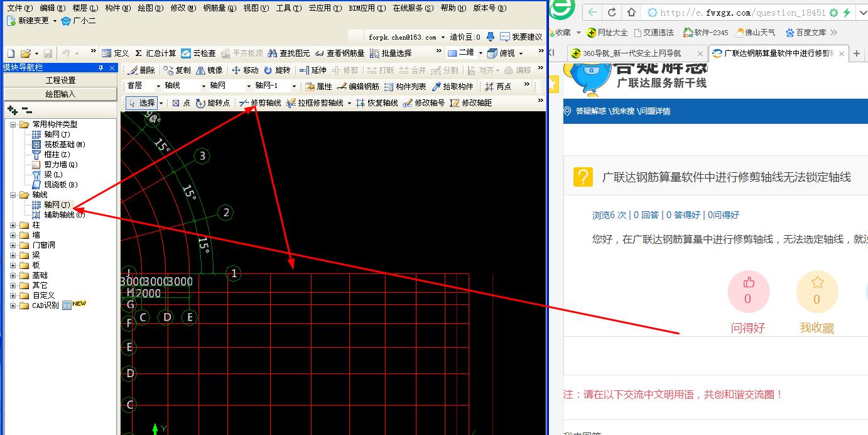Click 工程设置 button in navigation panel
This screenshot has height=435, width=868.
pos(60,80)
